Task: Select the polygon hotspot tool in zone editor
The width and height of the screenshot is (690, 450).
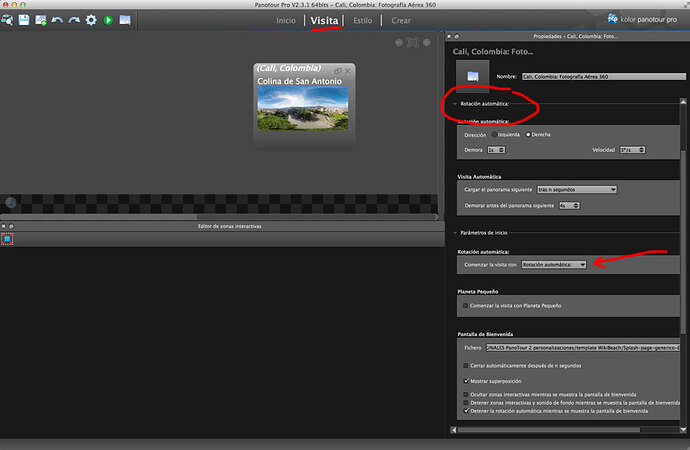Action: (7, 239)
